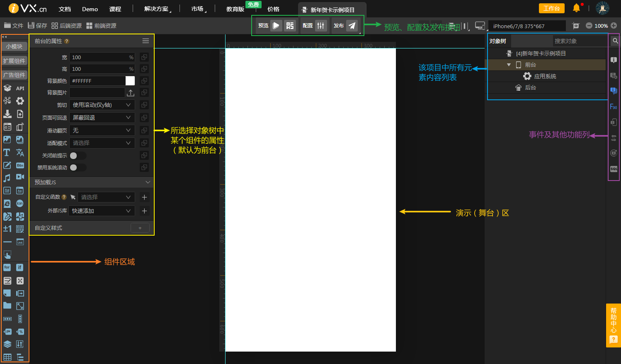
Task: Select the text input edit component
Action: coord(7,165)
